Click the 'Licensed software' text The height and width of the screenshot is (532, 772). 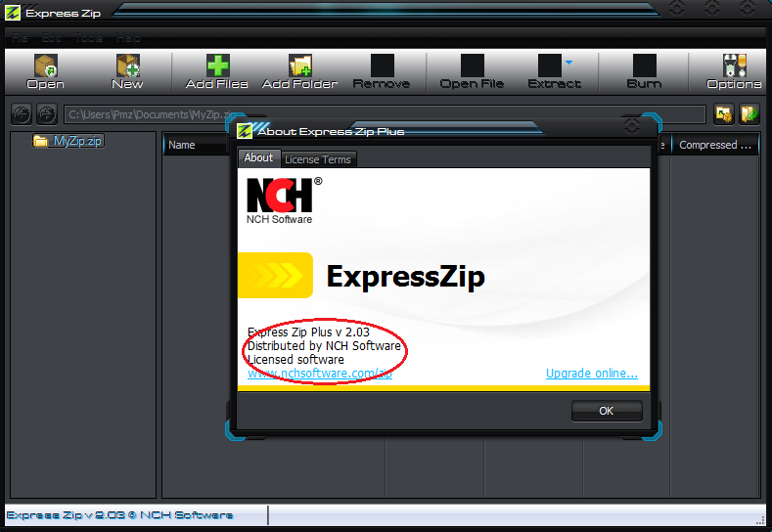295,360
